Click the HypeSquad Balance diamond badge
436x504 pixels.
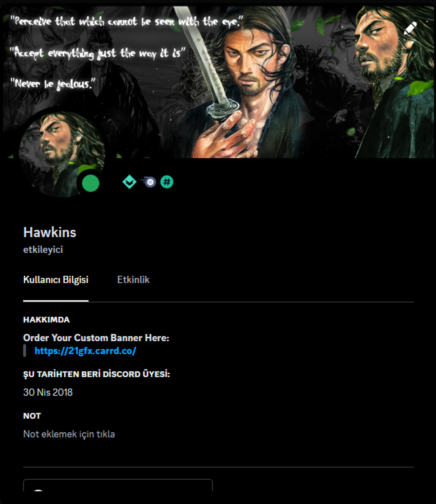pyautogui.click(x=129, y=182)
